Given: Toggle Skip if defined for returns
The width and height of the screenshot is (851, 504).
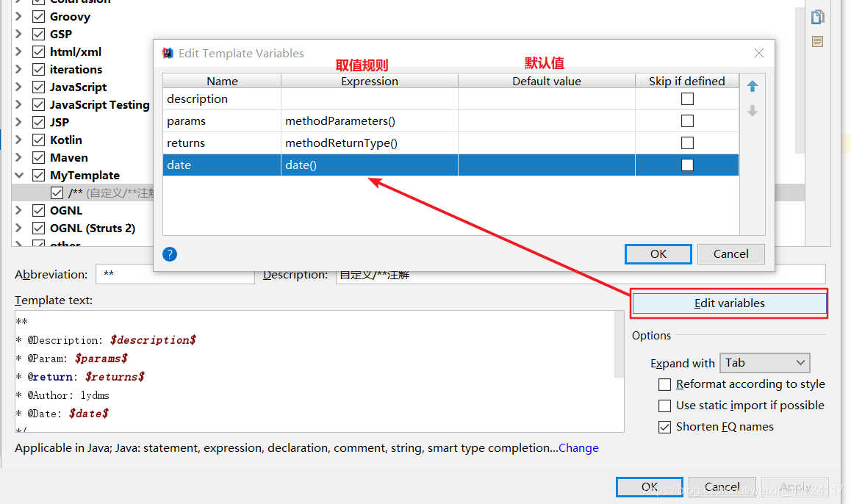Looking at the screenshot, I should click(x=687, y=143).
